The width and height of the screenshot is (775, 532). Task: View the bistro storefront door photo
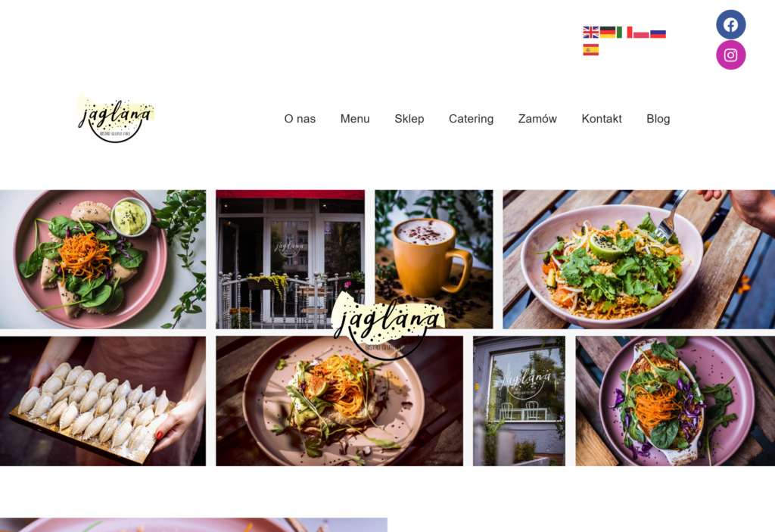coord(290,259)
